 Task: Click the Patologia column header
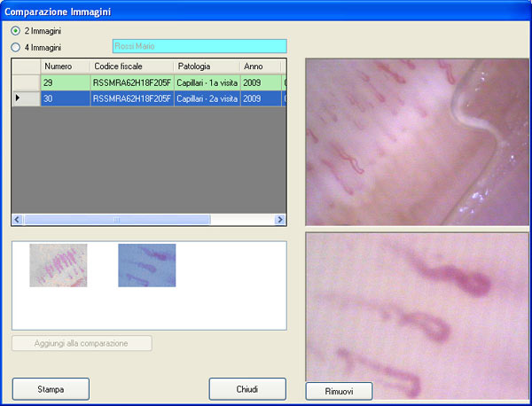(207, 66)
